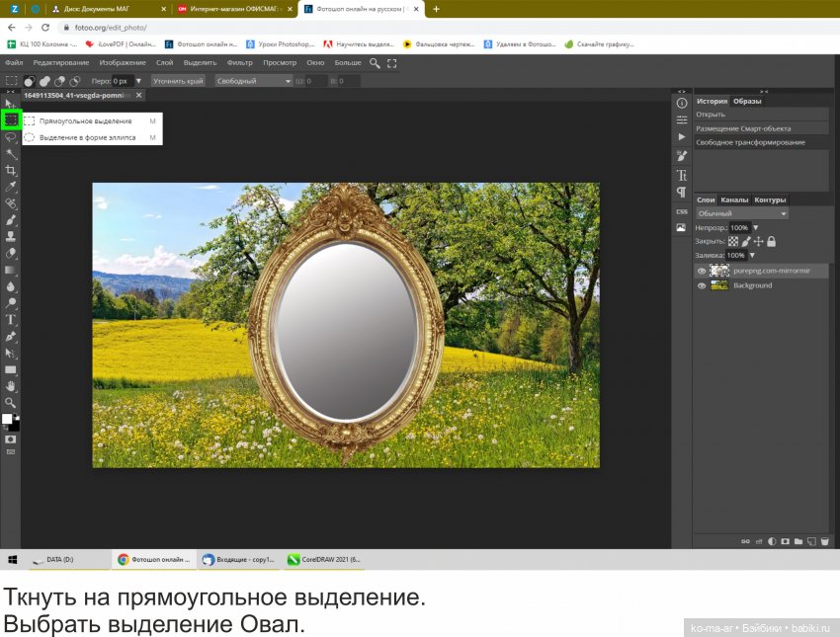Click the 'Уточнить край' button
The width and height of the screenshot is (840, 637).
point(179,81)
